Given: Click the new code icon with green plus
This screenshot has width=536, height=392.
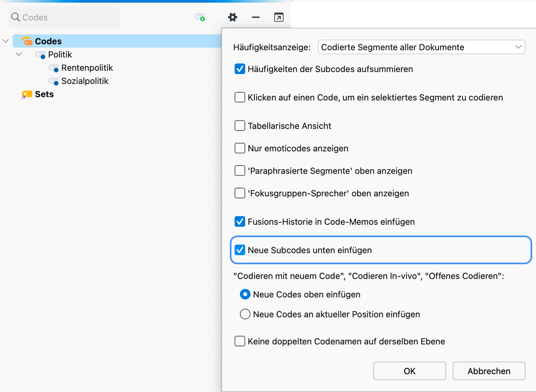Looking at the screenshot, I should pyautogui.click(x=200, y=17).
